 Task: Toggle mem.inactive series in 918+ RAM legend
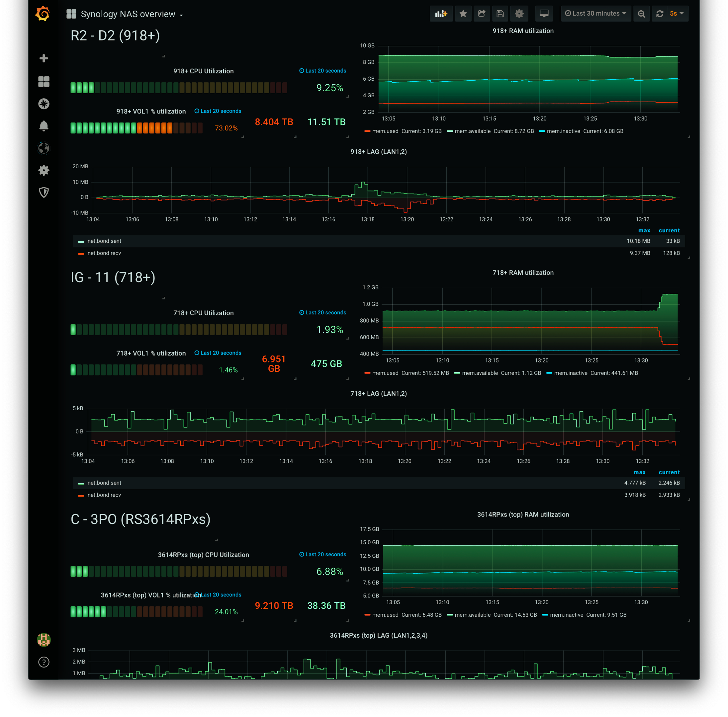click(x=563, y=131)
